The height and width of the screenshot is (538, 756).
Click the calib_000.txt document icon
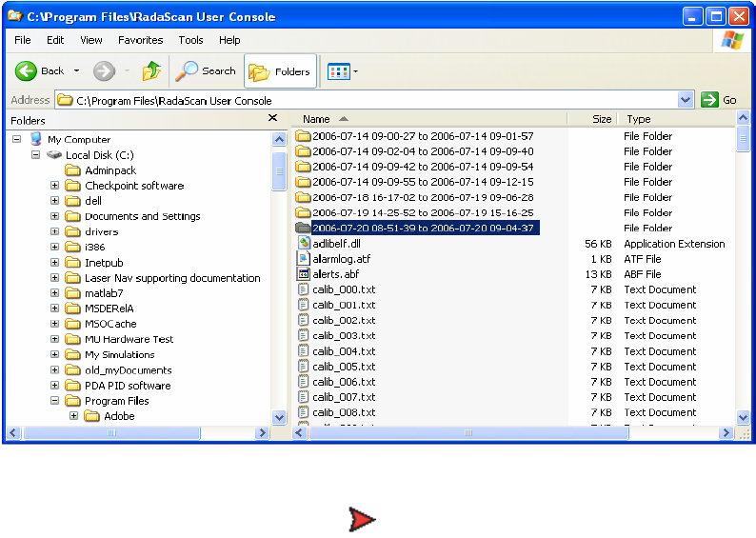coord(304,289)
